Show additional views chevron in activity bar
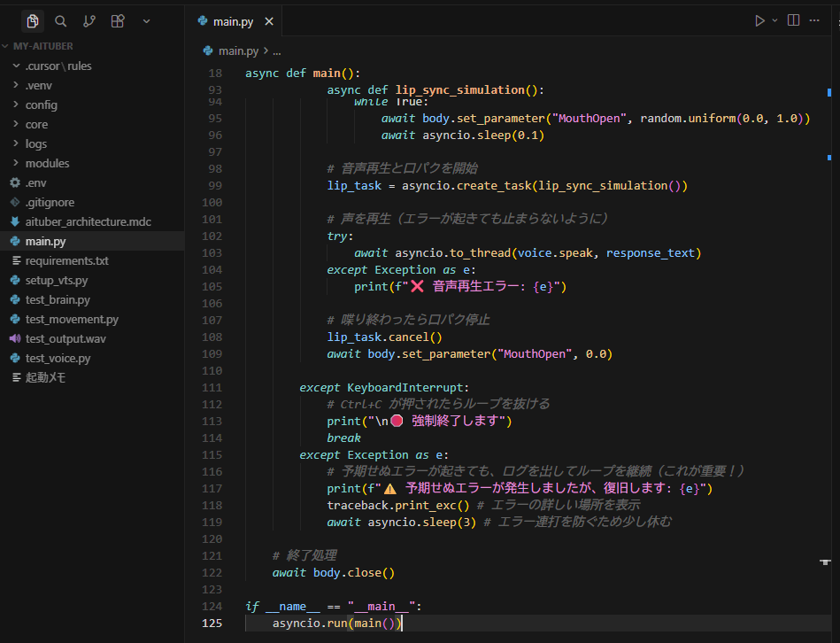Screen dimensions: 840x643 [147, 21]
